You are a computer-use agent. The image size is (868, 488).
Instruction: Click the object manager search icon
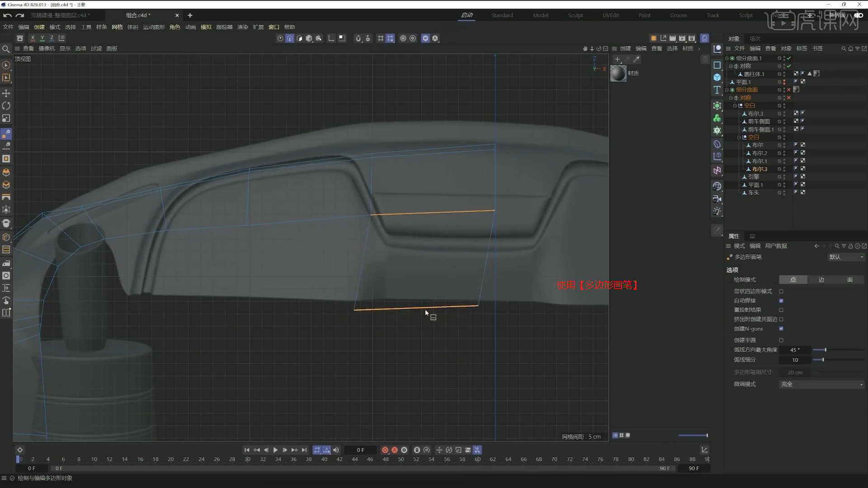(843, 49)
